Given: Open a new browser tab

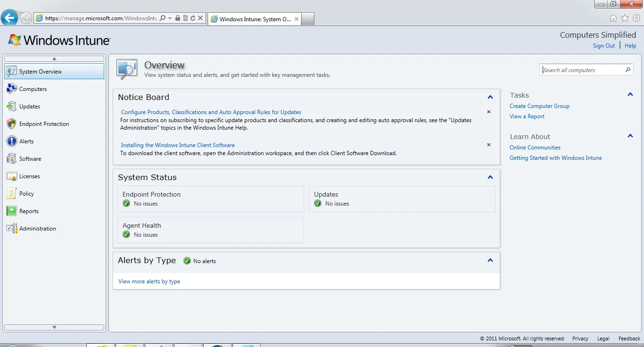Looking at the screenshot, I should point(308,19).
